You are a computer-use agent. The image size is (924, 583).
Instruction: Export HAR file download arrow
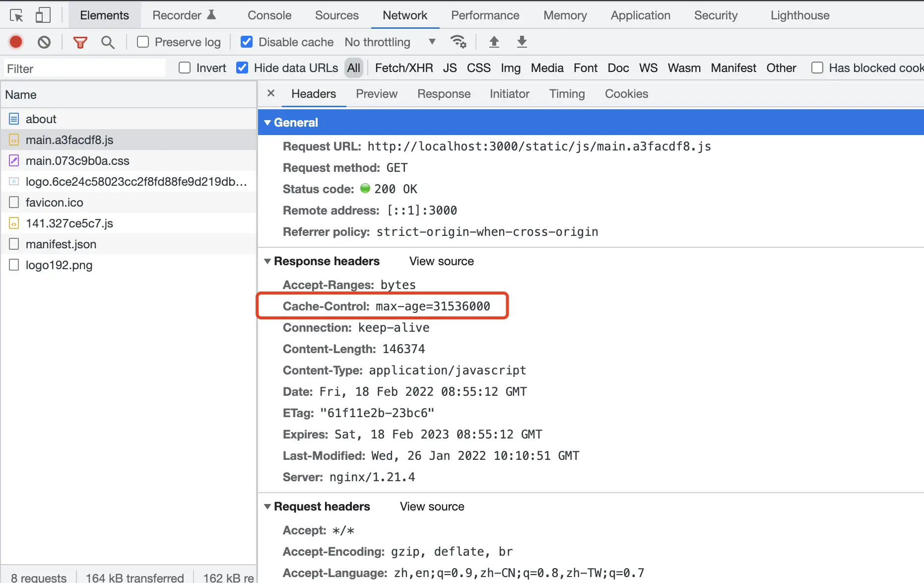(522, 42)
